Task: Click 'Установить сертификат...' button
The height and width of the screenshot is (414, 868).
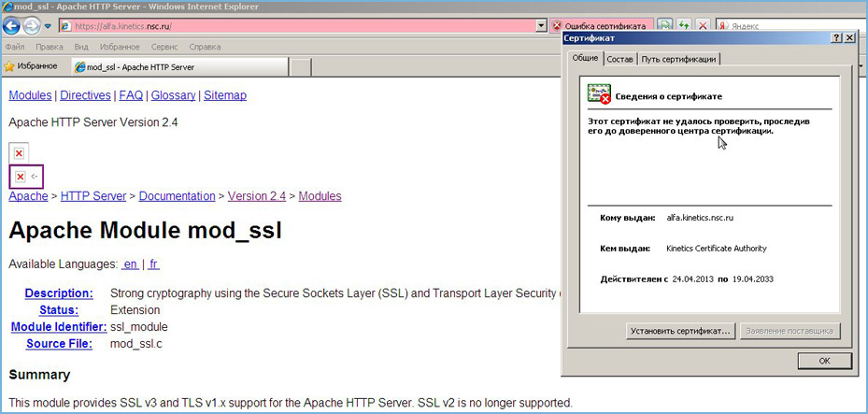Action: point(681,331)
